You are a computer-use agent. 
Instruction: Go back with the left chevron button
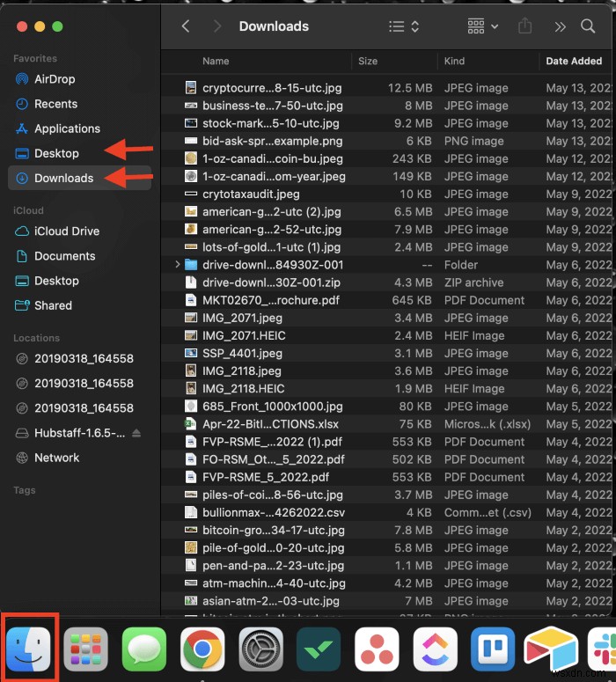[186, 26]
